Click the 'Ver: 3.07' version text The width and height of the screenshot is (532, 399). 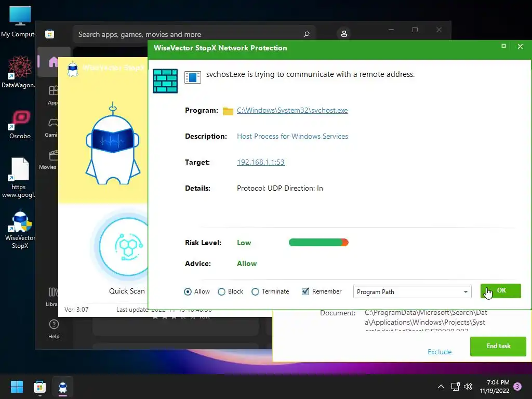click(x=76, y=310)
